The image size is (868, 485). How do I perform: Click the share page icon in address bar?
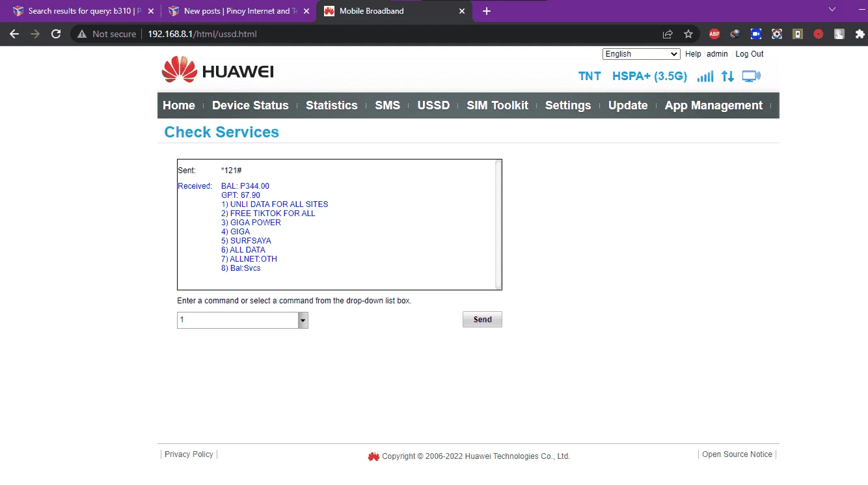668,34
